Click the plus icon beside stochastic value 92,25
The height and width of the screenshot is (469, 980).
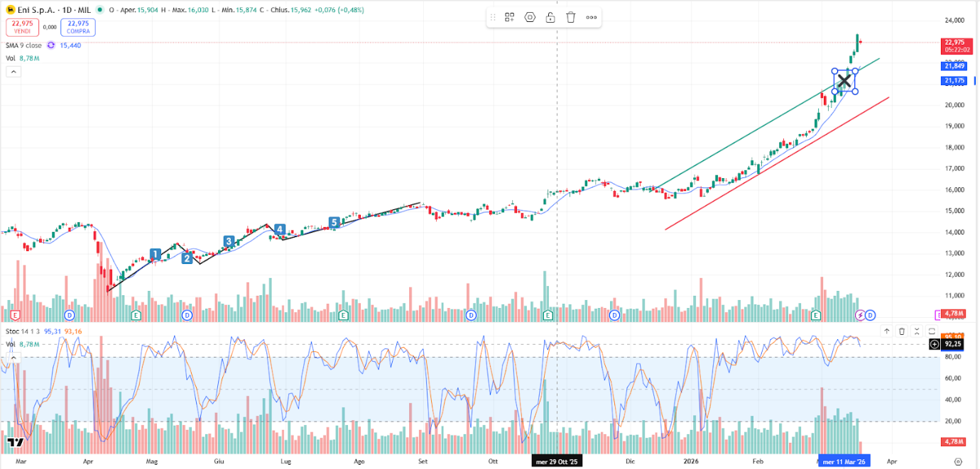pos(935,343)
